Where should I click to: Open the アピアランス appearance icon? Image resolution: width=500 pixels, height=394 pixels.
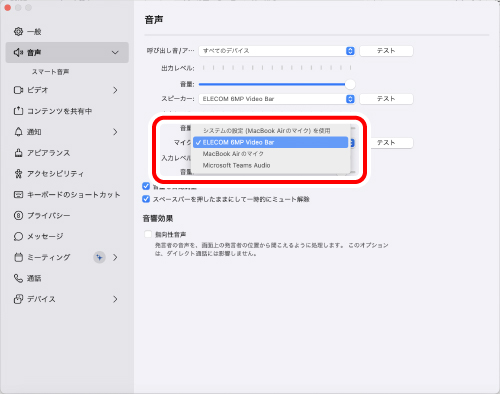click(18, 153)
